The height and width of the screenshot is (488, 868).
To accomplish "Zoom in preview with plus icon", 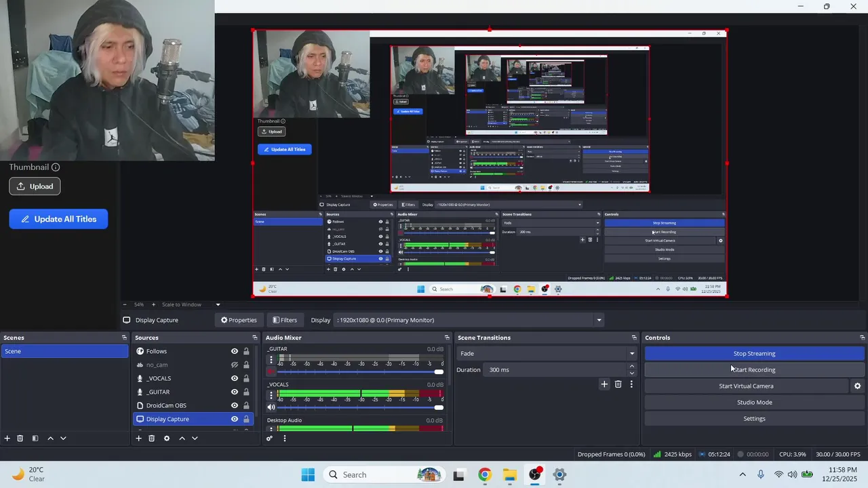I will pos(155,305).
